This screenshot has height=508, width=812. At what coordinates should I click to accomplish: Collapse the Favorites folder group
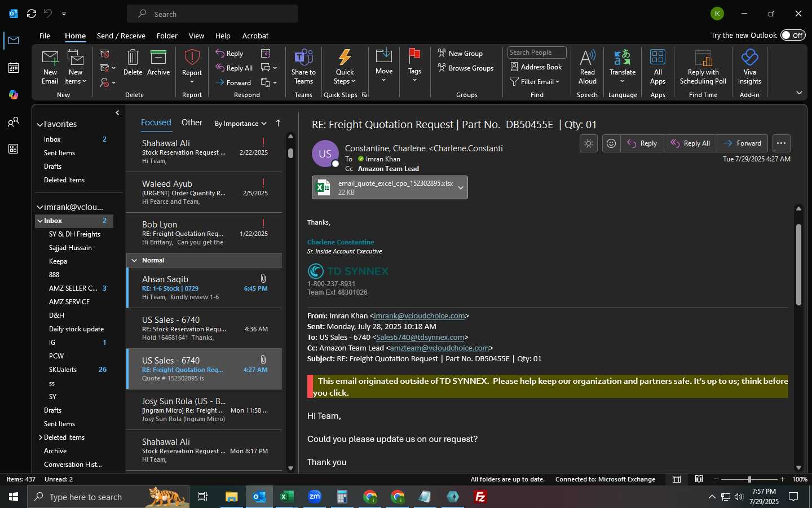40,125
